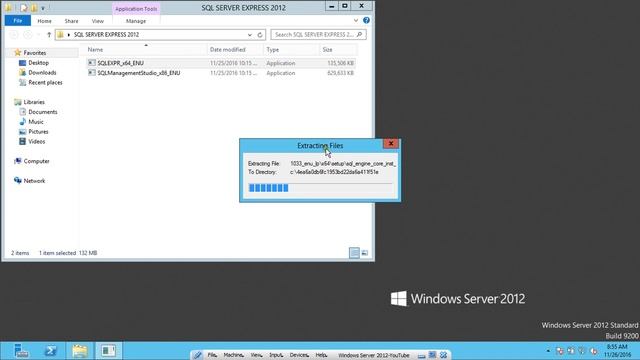Open Explorer Help icon
640x360 pixels.
pyautogui.click(x=367, y=20)
